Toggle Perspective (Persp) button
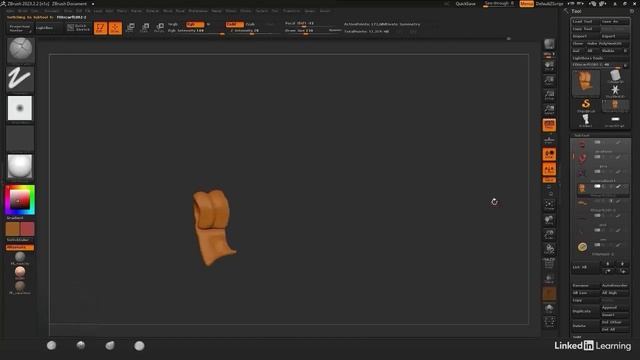The height and width of the screenshot is (360, 640). point(549,125)
